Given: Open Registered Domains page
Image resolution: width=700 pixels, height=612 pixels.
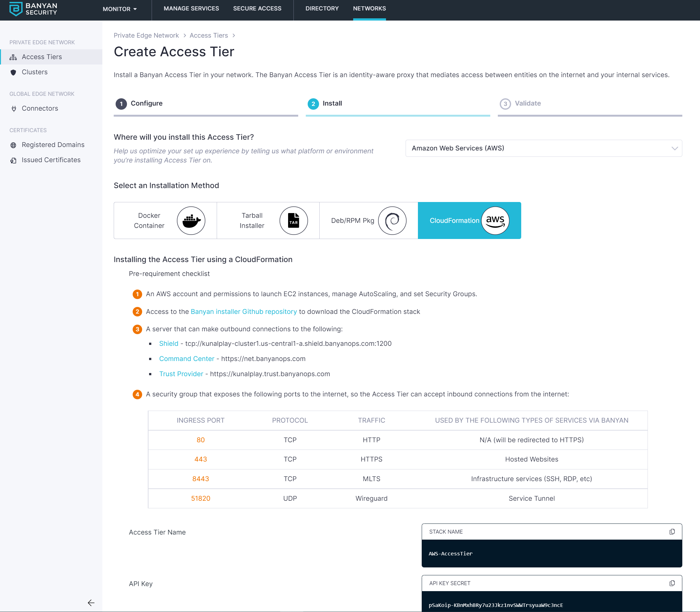Looking at the screenshot, I should (x=51, y=145).
